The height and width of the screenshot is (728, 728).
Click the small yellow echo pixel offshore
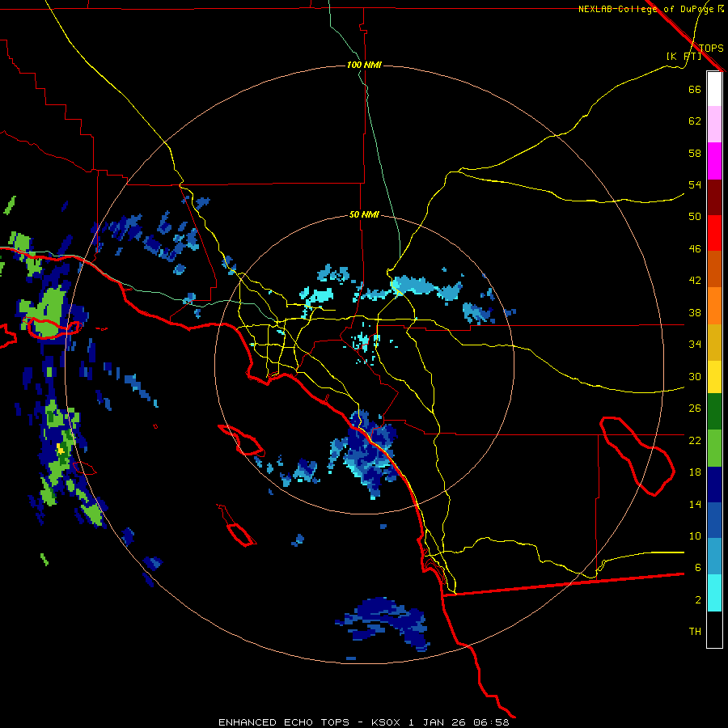click(x=60, y=449)
